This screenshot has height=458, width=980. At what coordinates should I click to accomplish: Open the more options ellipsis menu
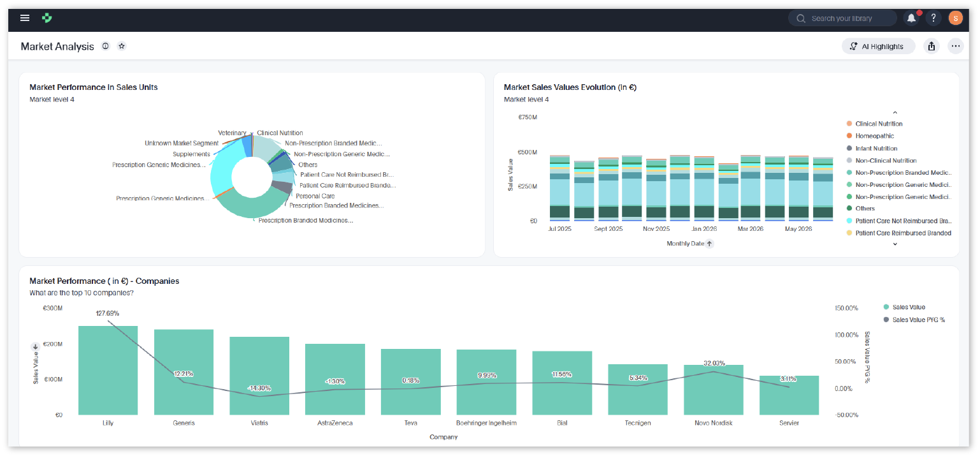(956, 46)
